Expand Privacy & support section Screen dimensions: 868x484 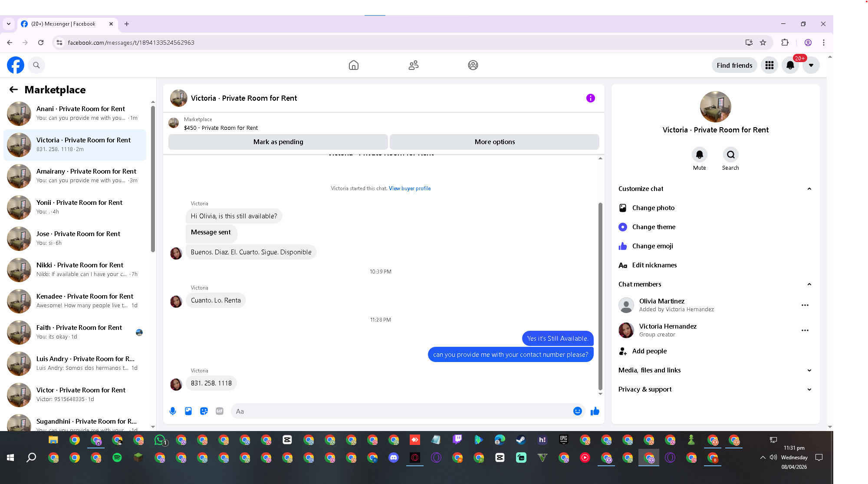click(809, 389)
